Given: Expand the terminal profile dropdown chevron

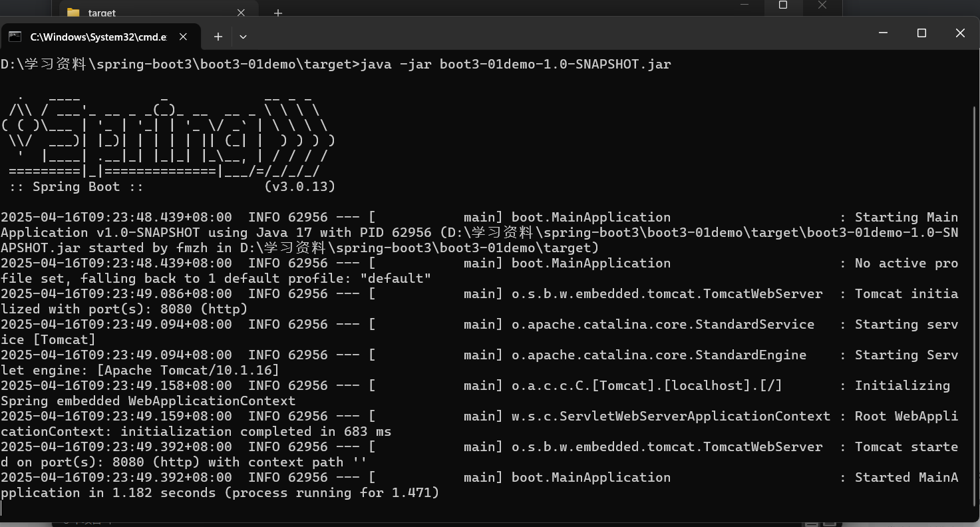Looking at the screenshot, I should [x=243, y=37].
